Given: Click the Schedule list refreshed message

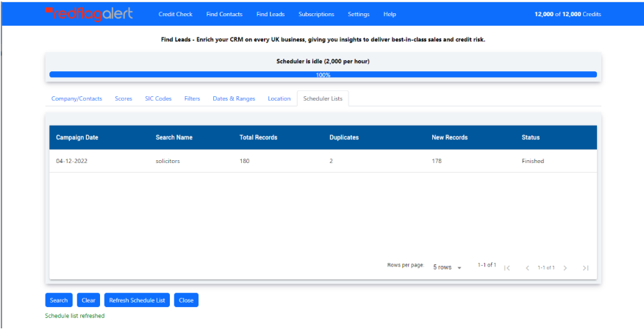Looking at the screenshot, I should 75,316.
